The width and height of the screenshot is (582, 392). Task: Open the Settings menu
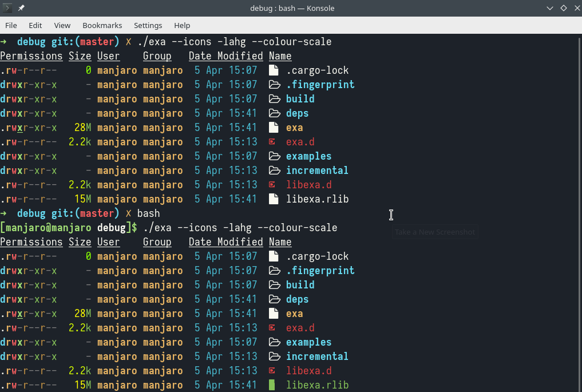point(148,25)
